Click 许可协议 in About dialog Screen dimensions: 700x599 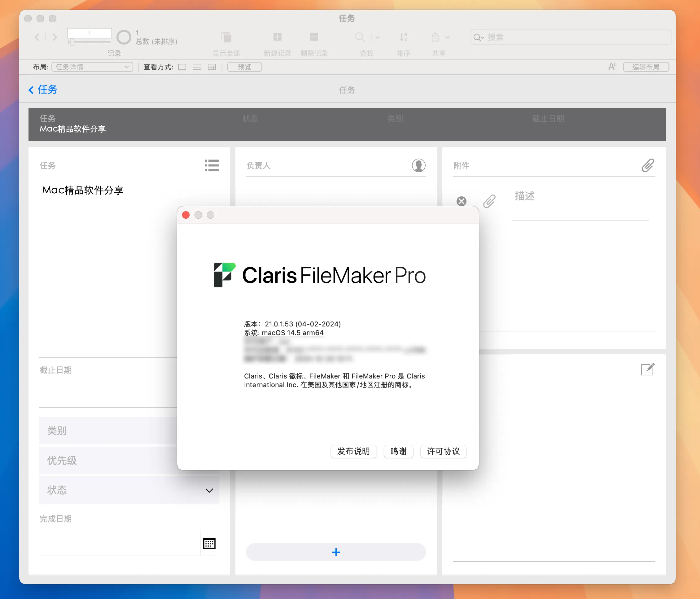tap(443, 451)
